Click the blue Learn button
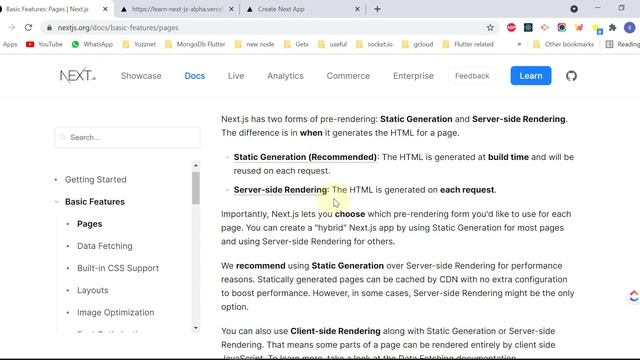This screenshot has width=640, height=360. click(531, 76)
